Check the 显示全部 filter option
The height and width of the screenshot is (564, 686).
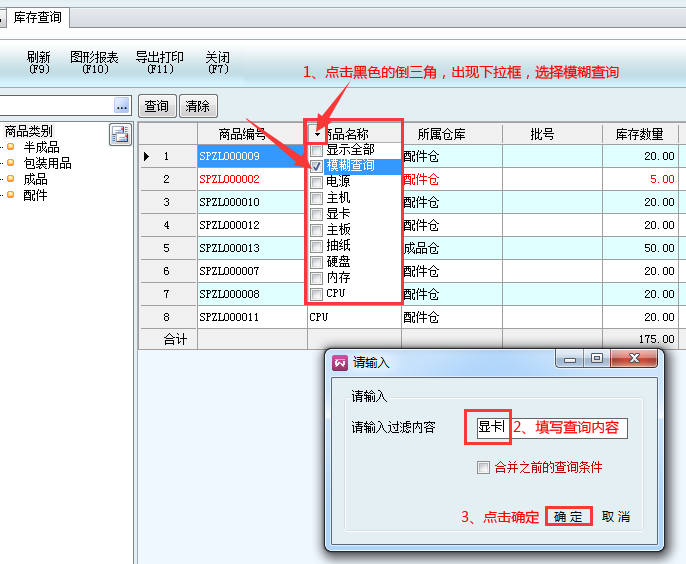point(317,150)
